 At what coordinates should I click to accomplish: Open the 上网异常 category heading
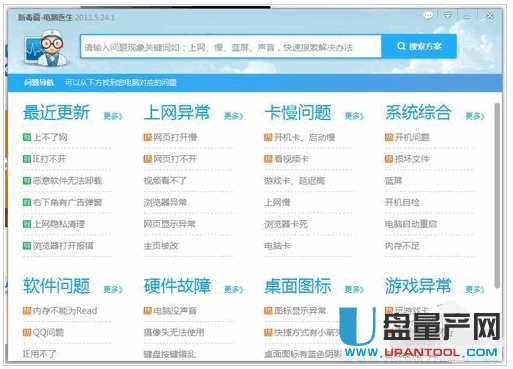point(177,112)
